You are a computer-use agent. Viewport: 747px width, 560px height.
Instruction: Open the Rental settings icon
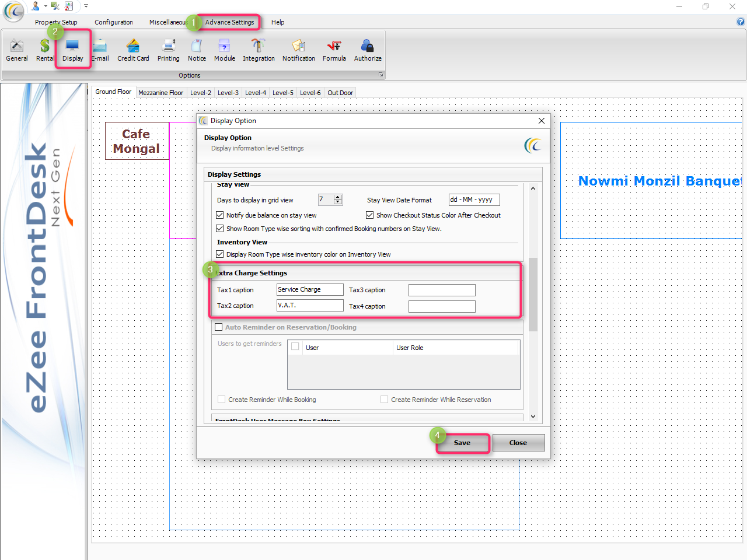pos(45,50)
